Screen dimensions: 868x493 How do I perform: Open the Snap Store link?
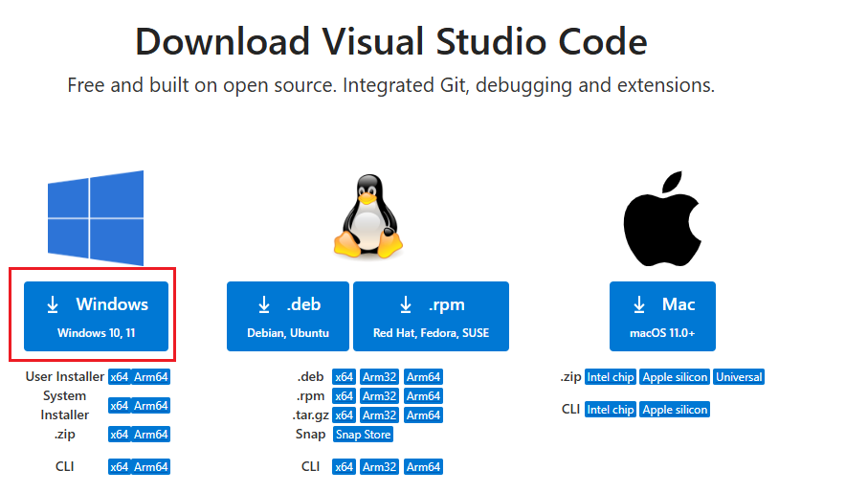click(x=363, y=435)
